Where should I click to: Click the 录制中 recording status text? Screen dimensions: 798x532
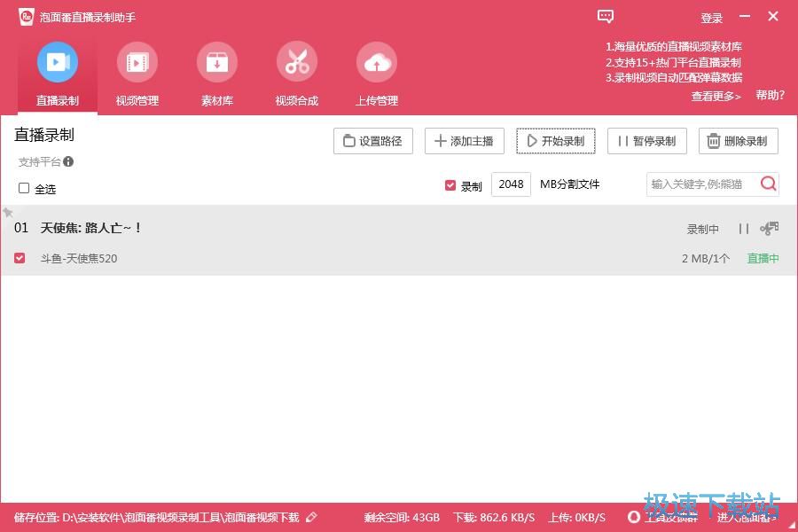[703, 230]
